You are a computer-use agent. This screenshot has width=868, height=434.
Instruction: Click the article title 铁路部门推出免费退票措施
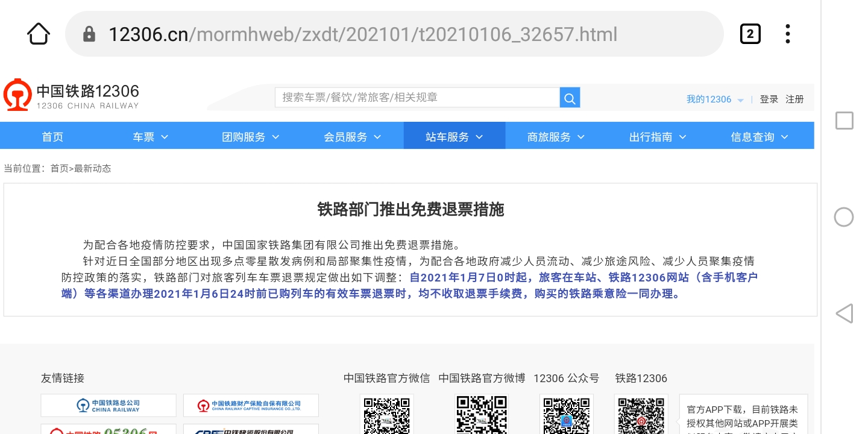(410, 209)
